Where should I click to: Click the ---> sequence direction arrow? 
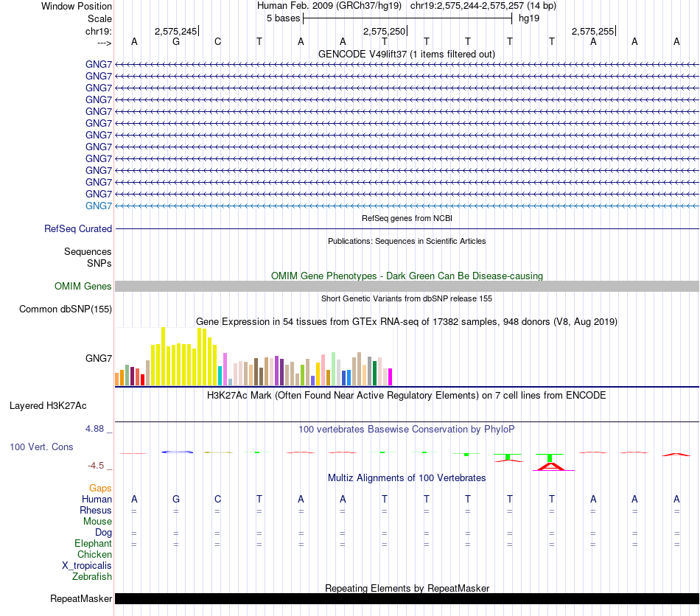click(104, 43)
